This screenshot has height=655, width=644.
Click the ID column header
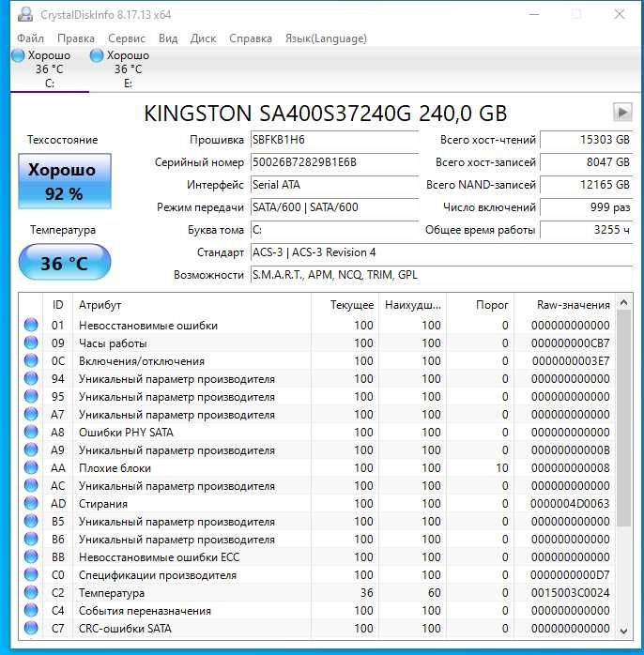pyautogui.click(x=57, y=305)
